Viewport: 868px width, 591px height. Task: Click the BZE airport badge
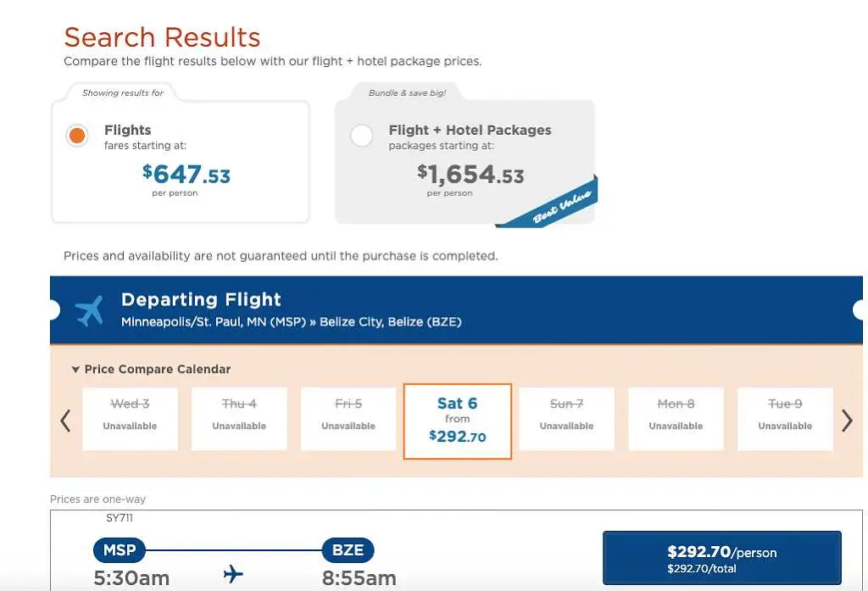(348, 550)
